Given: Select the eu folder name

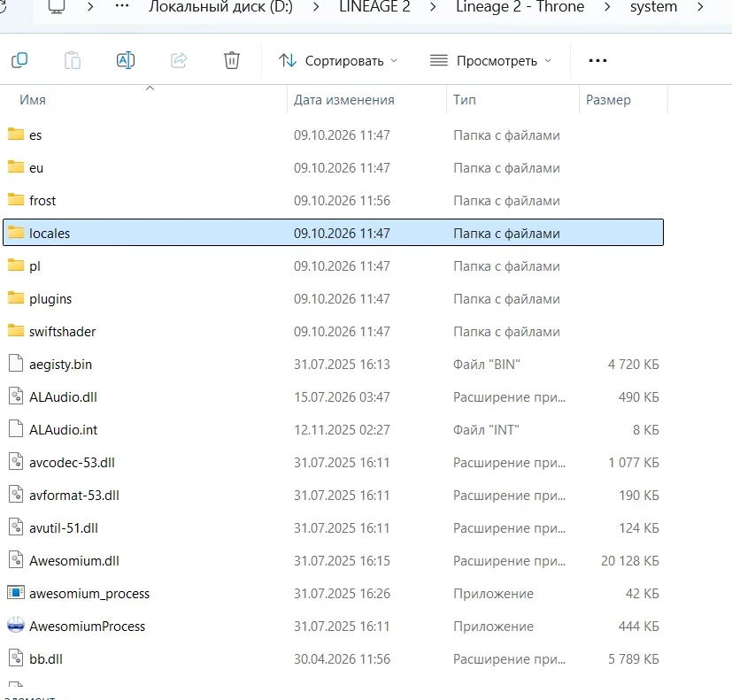Looking at the screenshot, I should (36, 168).
